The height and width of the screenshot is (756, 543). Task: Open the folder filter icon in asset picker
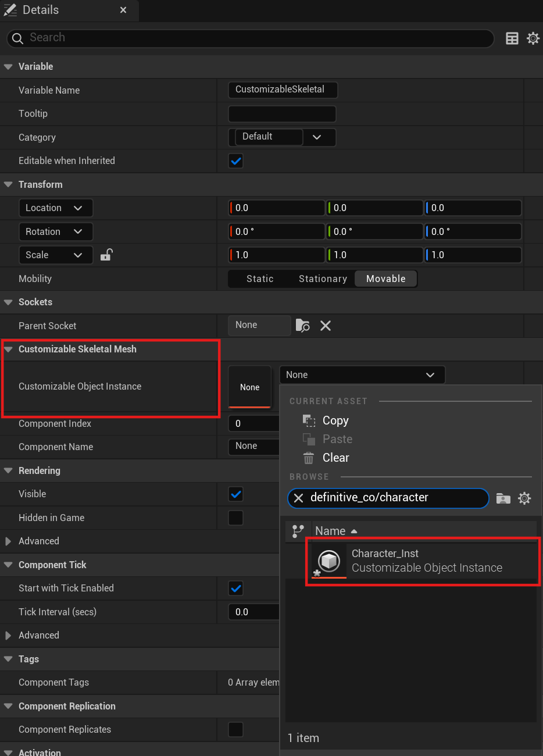pos(503,498)
